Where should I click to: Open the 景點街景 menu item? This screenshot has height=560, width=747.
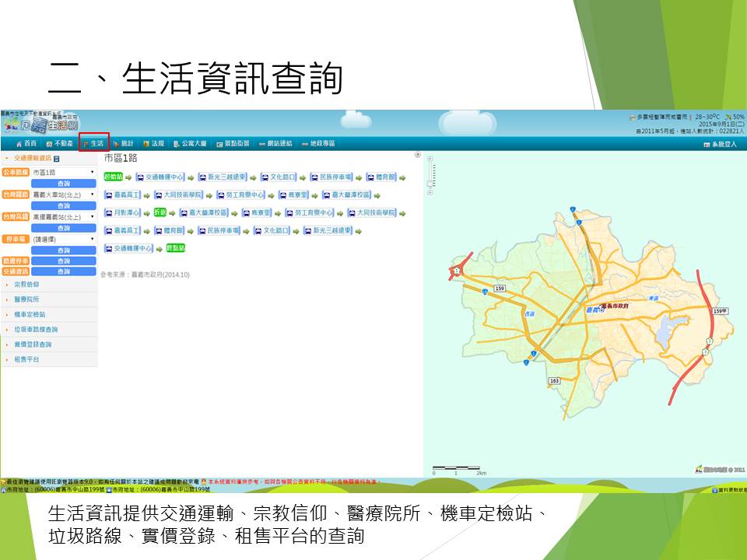(x=233, y=143)
